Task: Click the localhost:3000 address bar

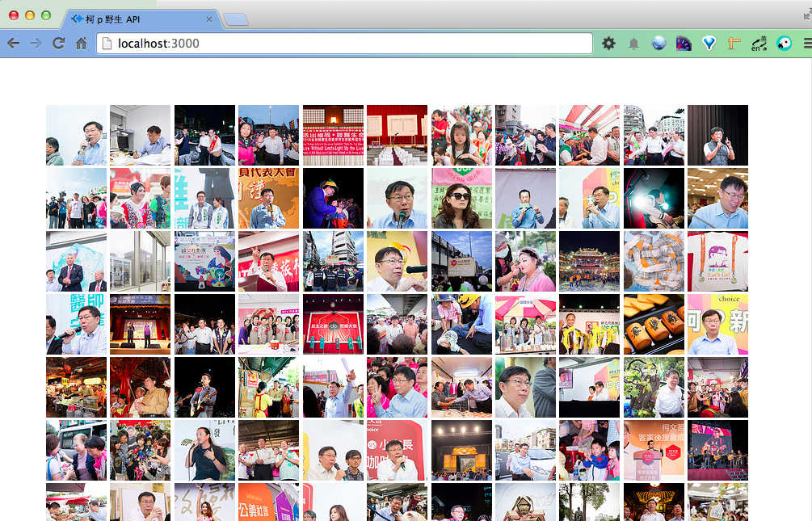Action: click(x=347, y=44)
